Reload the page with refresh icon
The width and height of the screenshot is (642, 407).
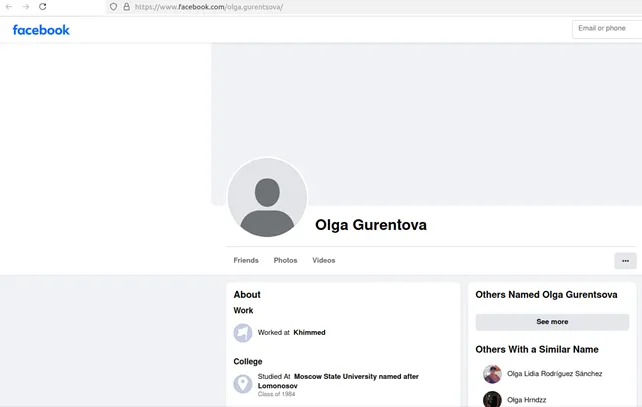click(43, 6)
